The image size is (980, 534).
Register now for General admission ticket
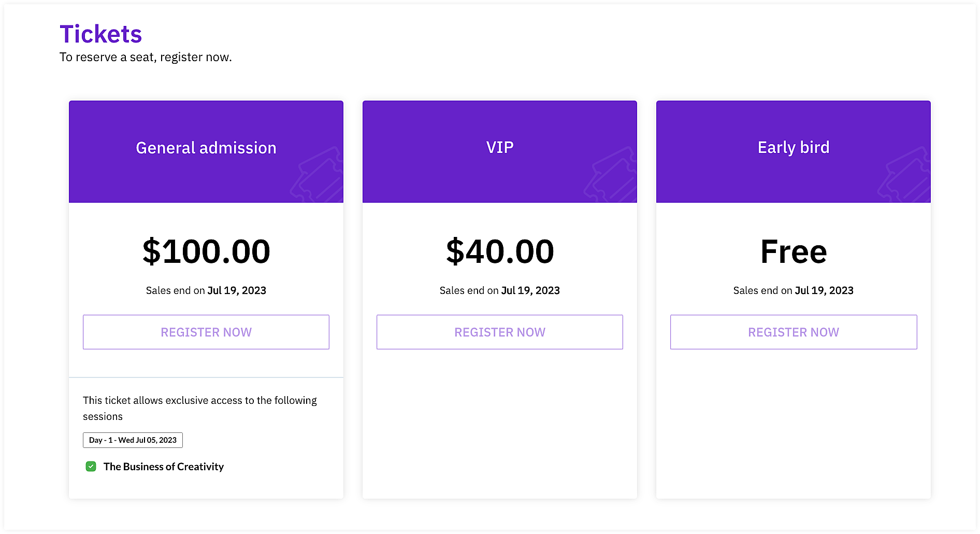206,332
